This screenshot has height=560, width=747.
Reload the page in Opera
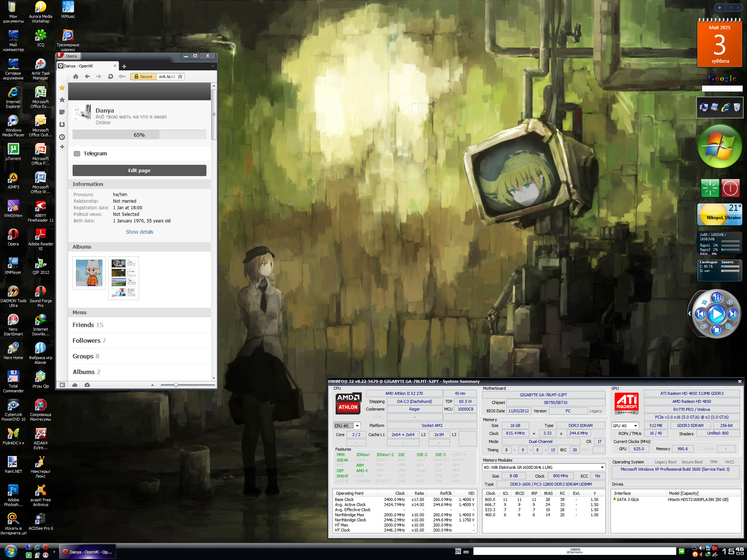click(110, 77)
